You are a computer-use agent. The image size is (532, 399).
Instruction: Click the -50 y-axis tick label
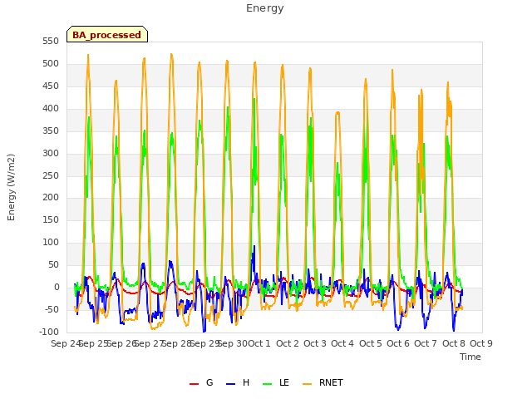tap(51, 309)
